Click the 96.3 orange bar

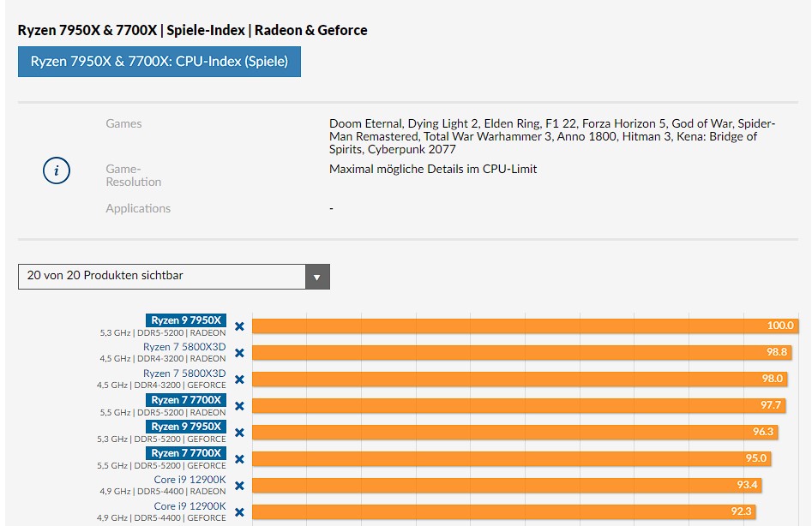(x=515, y=432)
